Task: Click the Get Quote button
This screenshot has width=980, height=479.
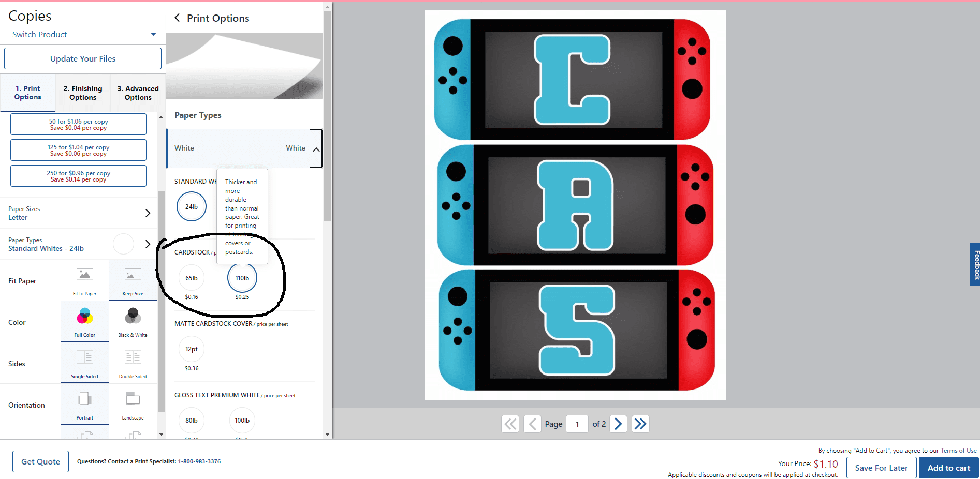Action: coord(40,461)
